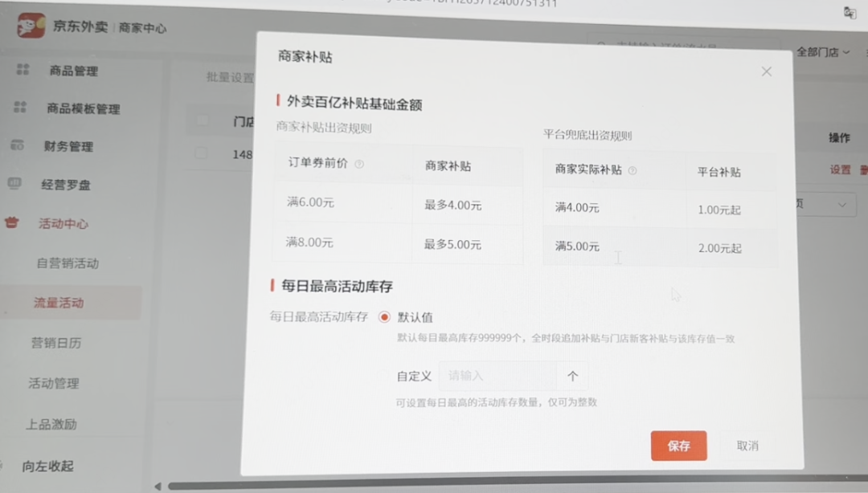The image size is (868, 493).
Task: Open 经营罗盘 menu item
Action: pos(65,184)
